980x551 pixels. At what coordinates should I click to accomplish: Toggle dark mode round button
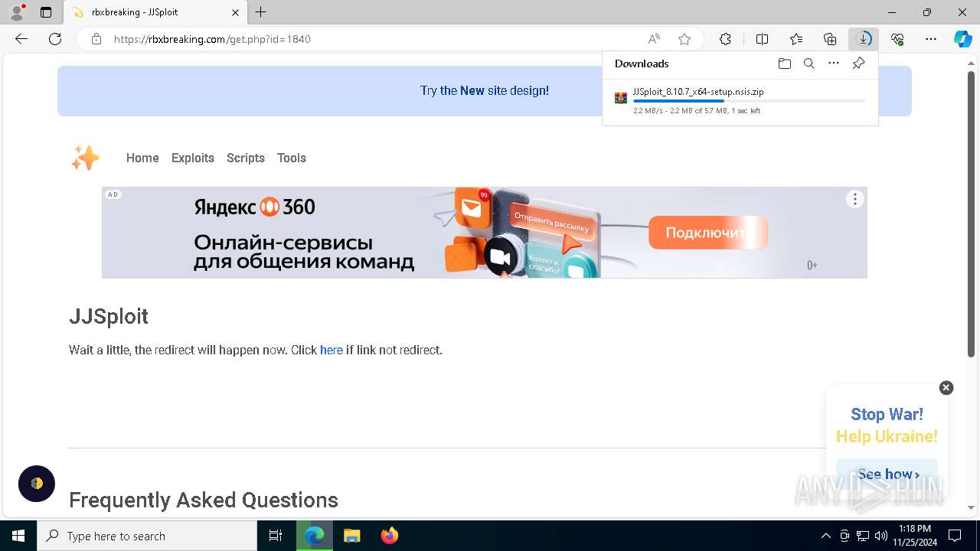37,484
